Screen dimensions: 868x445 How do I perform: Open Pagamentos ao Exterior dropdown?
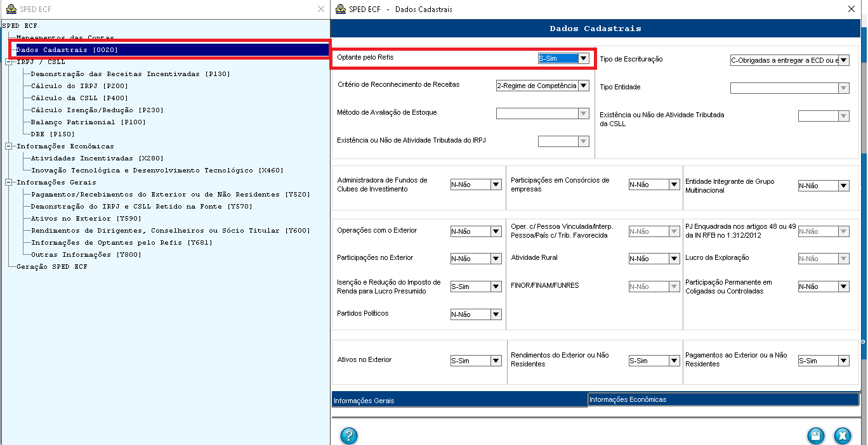(x=844, y=361)
